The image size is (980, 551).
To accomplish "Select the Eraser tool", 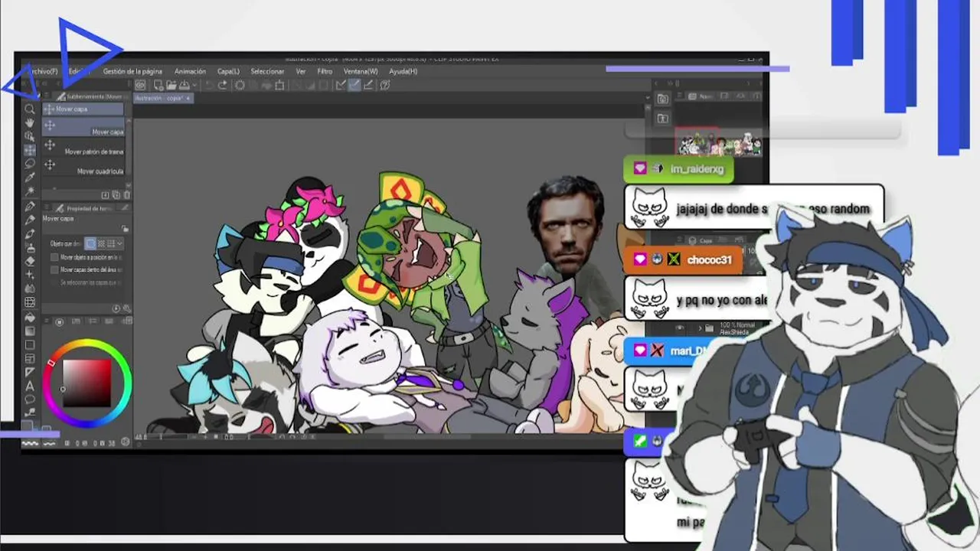I will click(x=30, y=260).
